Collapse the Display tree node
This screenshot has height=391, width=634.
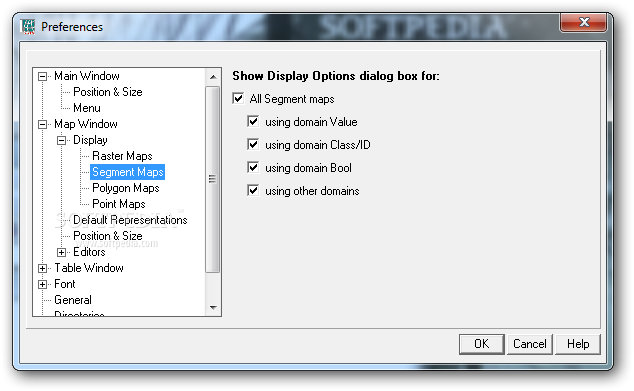(x=61, y=140)
